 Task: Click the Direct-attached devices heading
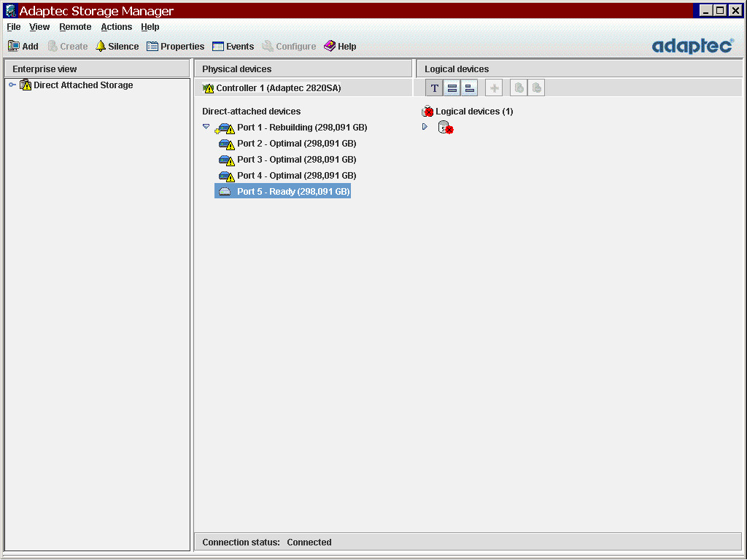[252, 112]
